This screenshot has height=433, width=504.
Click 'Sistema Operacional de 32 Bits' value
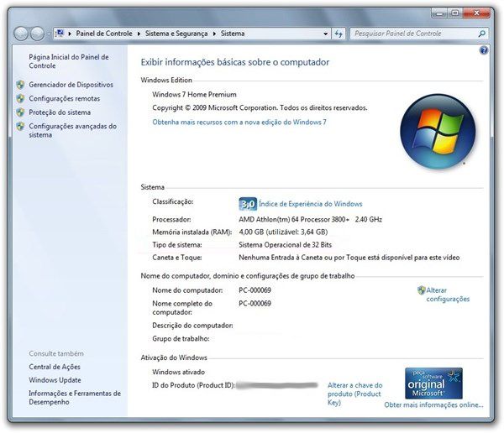click(285, 245)
